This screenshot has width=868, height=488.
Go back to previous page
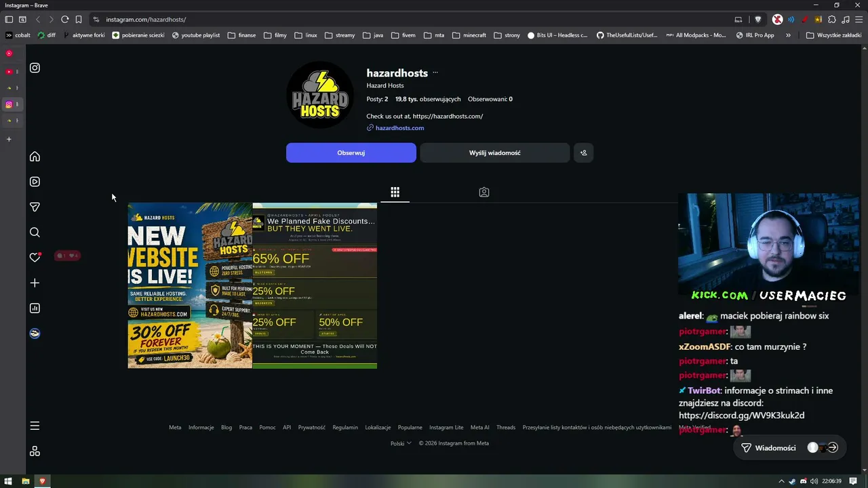pos(38,20)
